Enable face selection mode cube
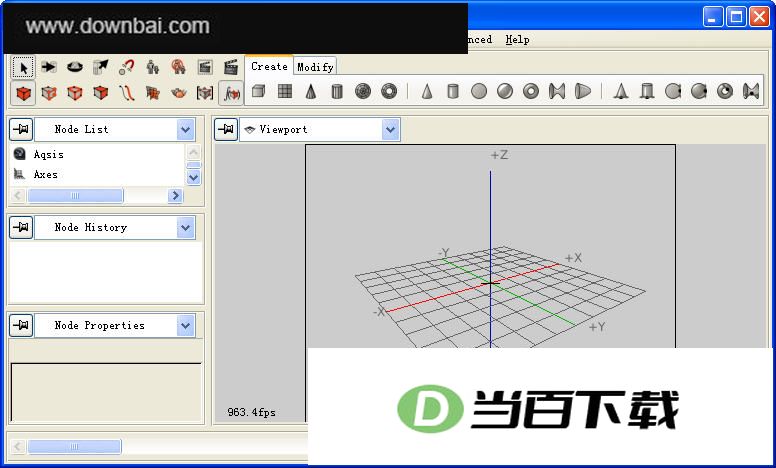Image resolution: width=776 pixels, height=468 pixels. [100, 93]
